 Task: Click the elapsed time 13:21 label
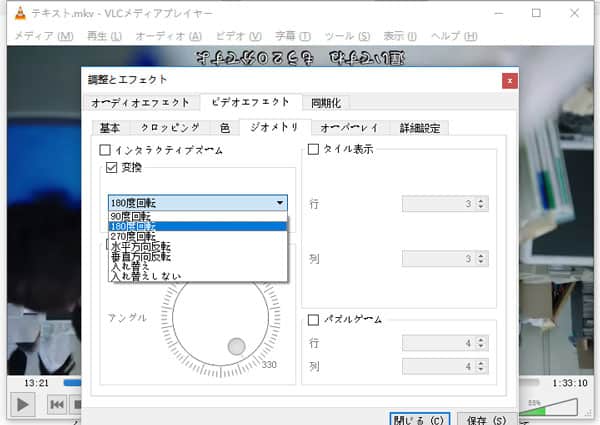pos(36,383)
